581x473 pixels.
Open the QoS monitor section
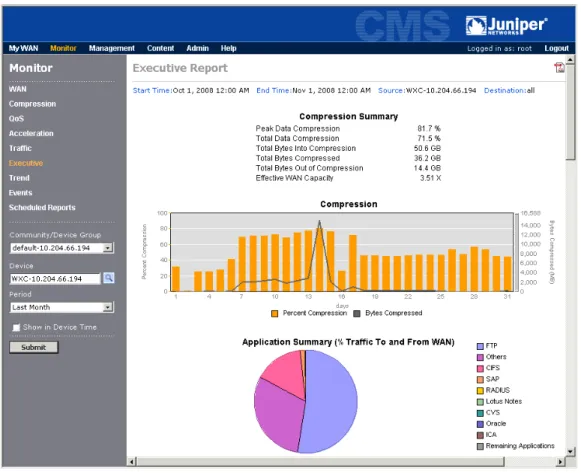pos(16,119)
